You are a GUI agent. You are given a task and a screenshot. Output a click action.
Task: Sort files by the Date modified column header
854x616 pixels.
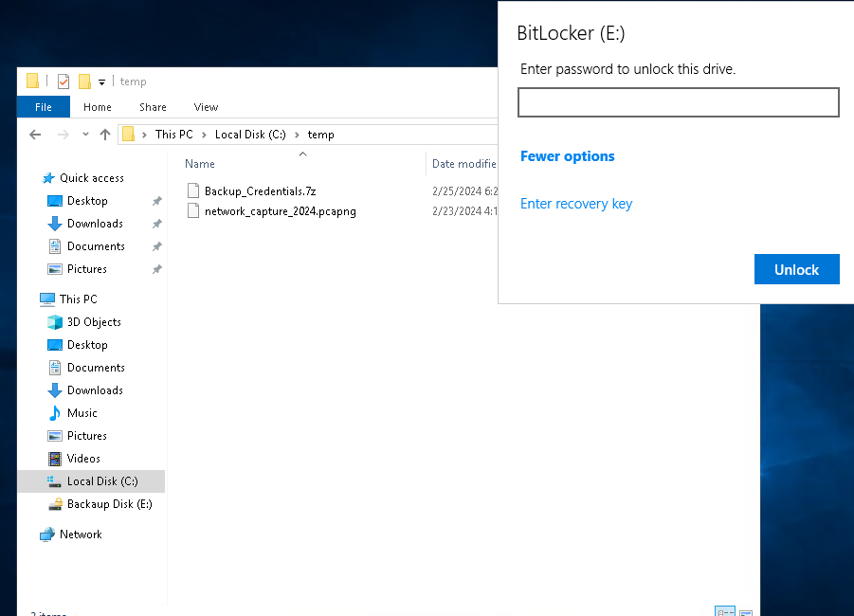[x=464, y=164]
